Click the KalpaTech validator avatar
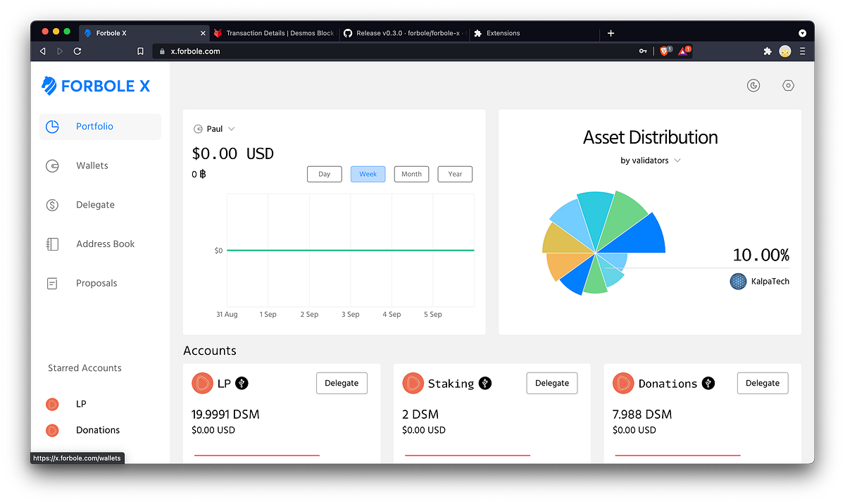 coord(737,281)
